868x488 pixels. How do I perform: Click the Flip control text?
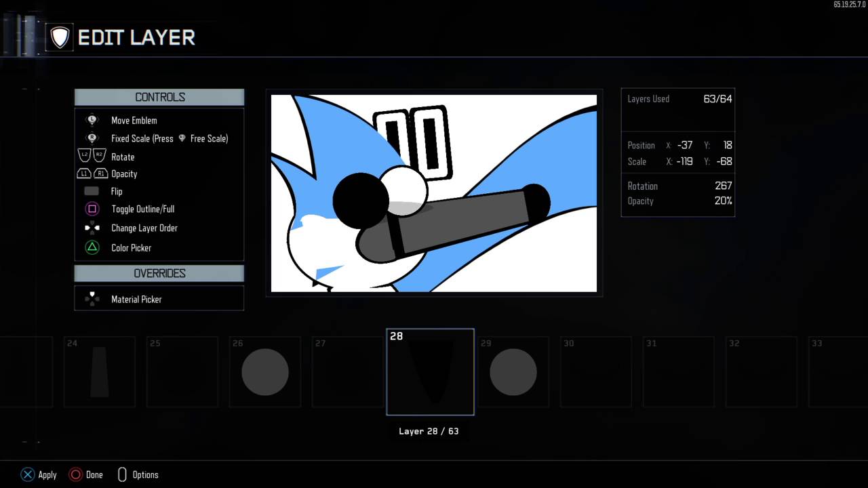click(x=117, y=191)
